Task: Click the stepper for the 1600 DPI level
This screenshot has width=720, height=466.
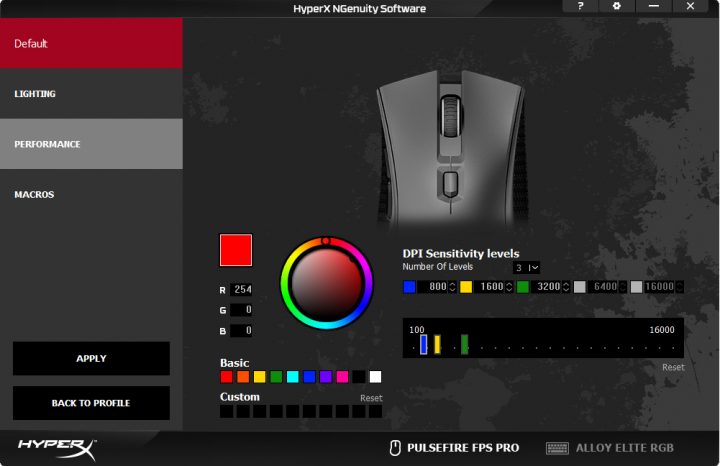Action: 509,287
